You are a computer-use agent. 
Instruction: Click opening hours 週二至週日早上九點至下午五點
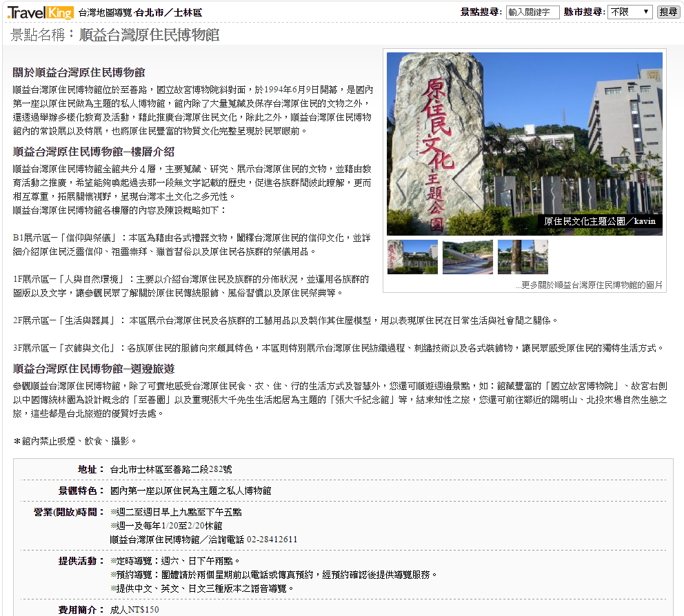coord(176,512)
